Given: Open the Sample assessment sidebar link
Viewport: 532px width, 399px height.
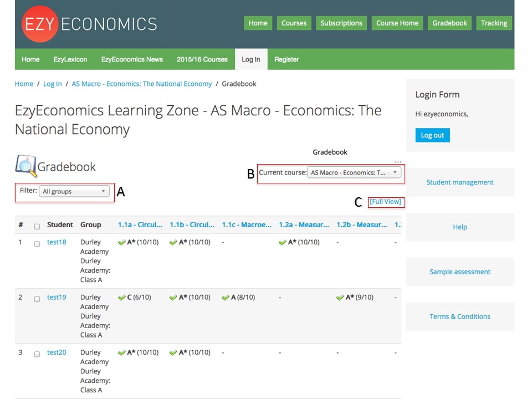Looking at the screenshot, I should 460,272.
